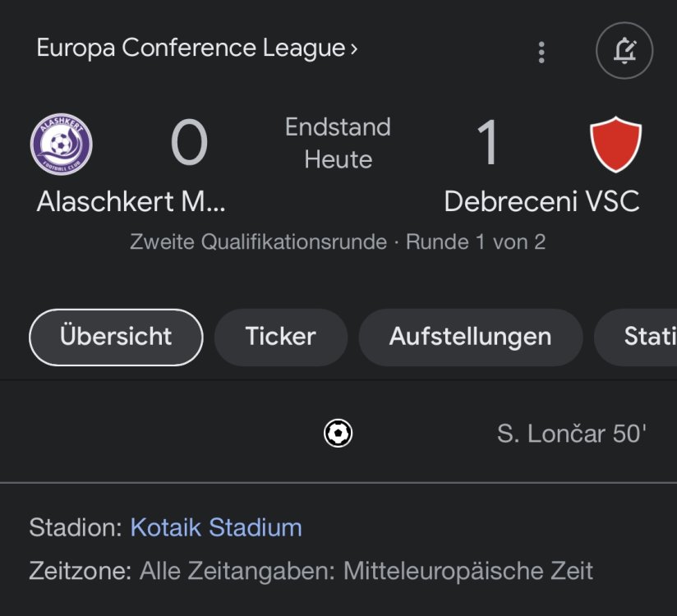This screenshot has height=616, width=677.
Task: Switch to the Ticker tab
Action: [x=280, y=337]
